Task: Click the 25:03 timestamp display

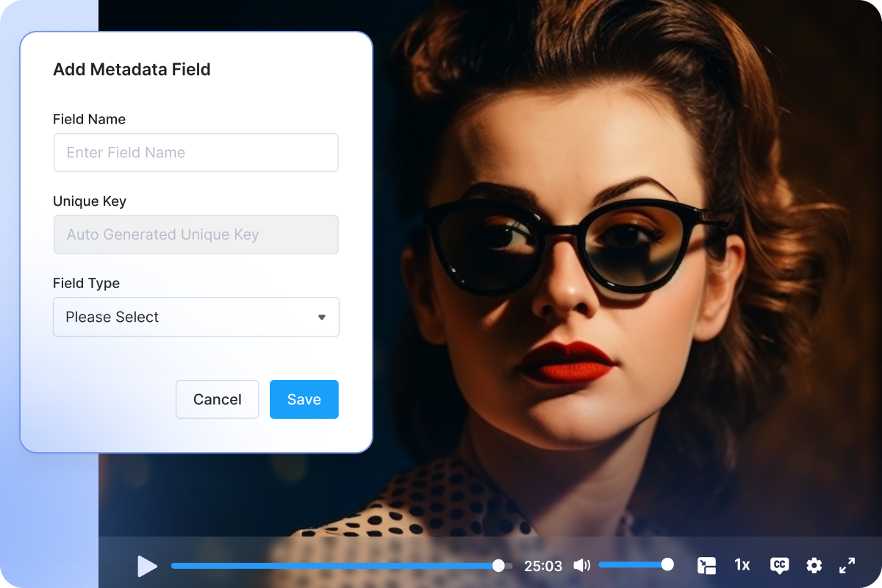Action: click(542, 566)
